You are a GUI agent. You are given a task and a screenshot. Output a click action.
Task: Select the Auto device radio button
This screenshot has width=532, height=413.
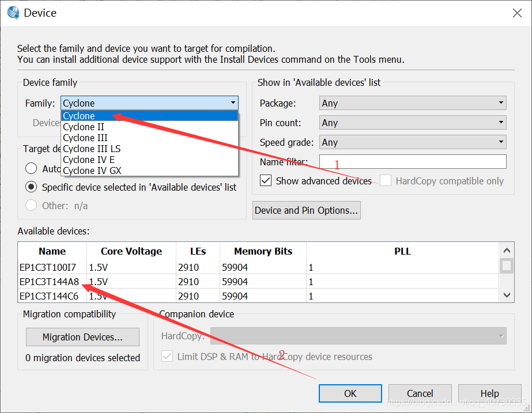point(31,168)
